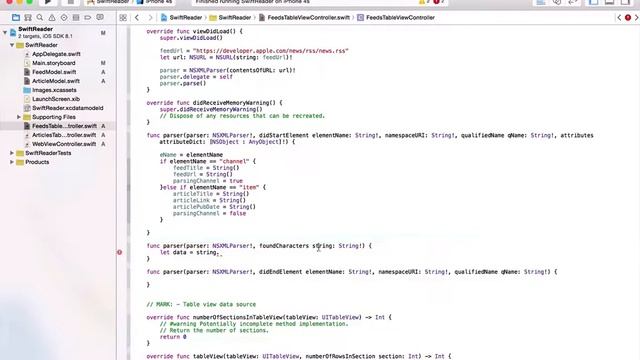Screen dimensions: 640x360
Task: Select the Products folder row
Action: coord(37,162)
